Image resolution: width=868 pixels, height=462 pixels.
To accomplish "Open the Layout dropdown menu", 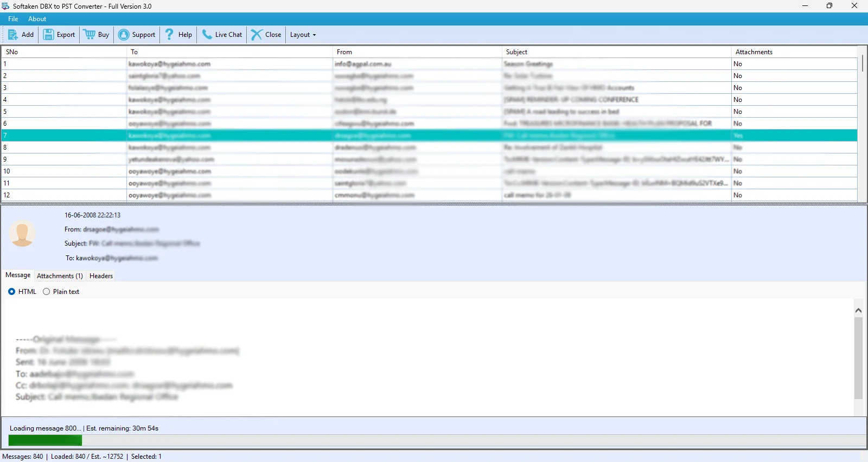I will click(x=303, y=35).
